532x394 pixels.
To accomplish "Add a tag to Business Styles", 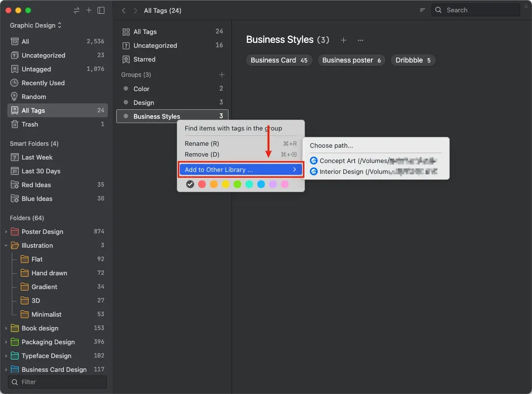I will (x=343, y=40).
